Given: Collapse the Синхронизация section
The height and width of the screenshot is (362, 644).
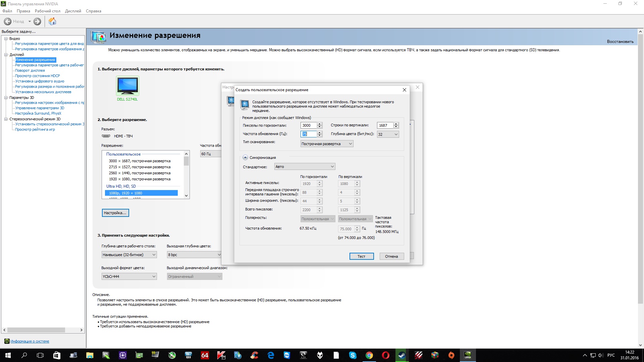Looking at the screenshot, I should coord(245,158).
